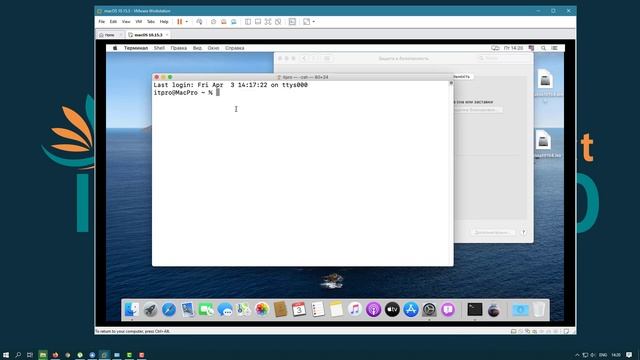The image size is (640, 360).
Task: Open Contacts from the Dock
Action: (280, 310)
